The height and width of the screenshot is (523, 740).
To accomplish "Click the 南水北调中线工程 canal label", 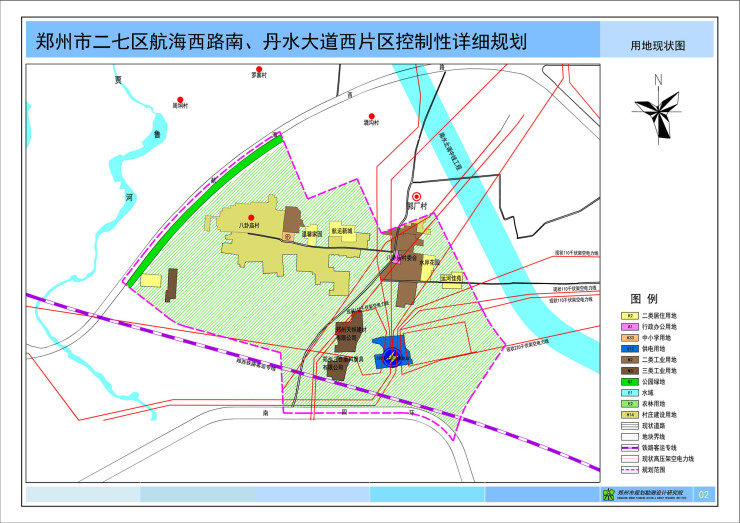I will (450, 151).
